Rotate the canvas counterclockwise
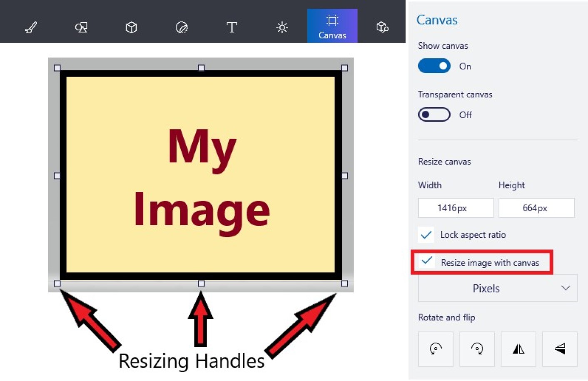Viewport: 588px width, 381px height. pos(436,349)
